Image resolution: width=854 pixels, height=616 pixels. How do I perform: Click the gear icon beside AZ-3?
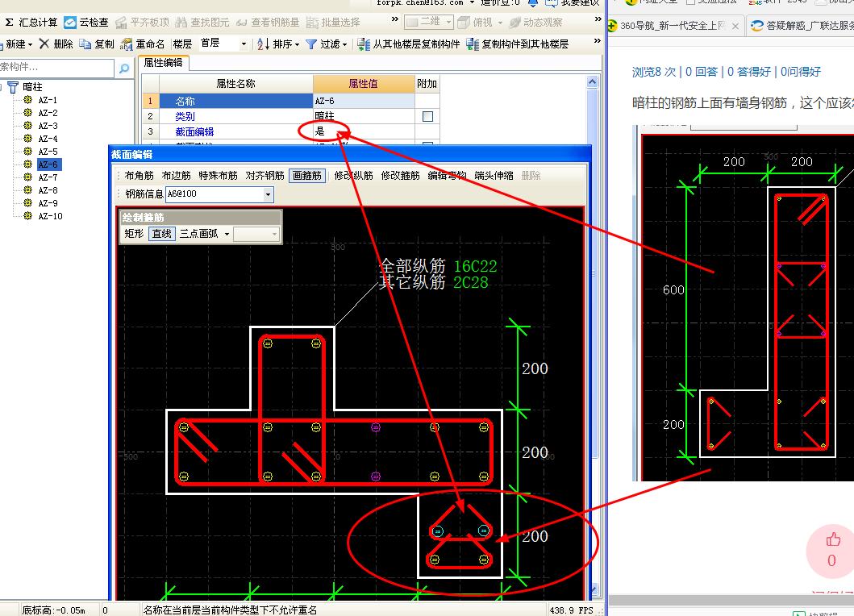[27, 125]
